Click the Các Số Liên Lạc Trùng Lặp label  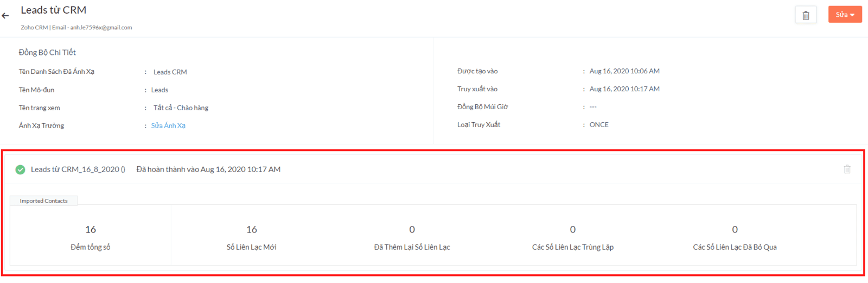click(x=572, y=247)
